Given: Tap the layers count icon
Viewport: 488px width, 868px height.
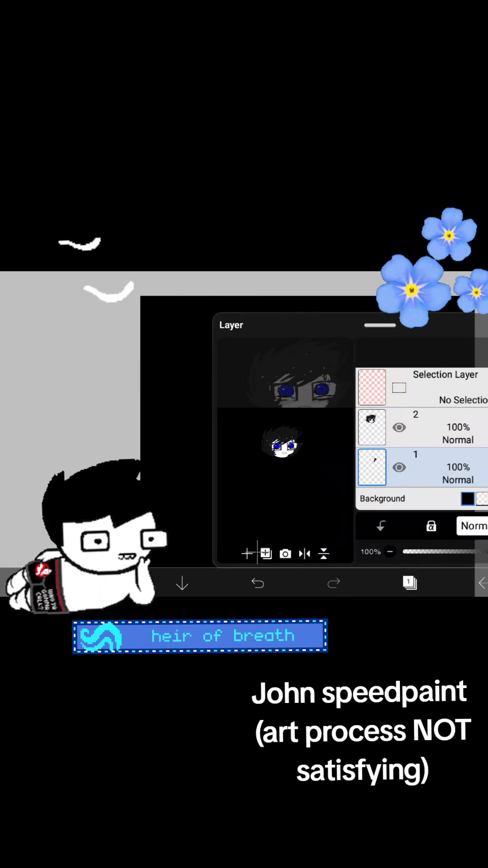Looking at the screenshot, I should [410, 583].
